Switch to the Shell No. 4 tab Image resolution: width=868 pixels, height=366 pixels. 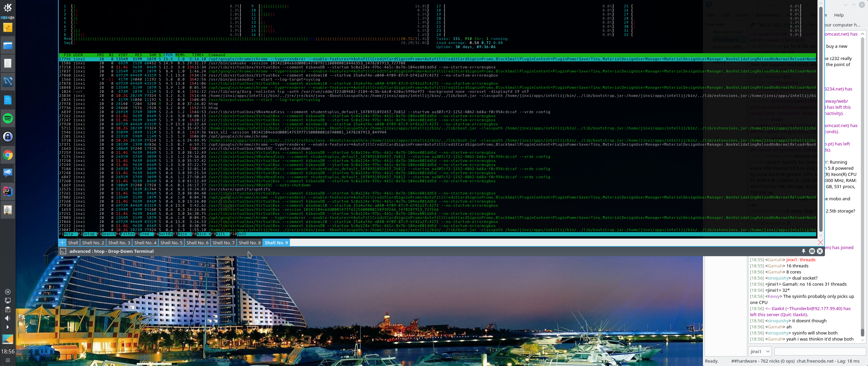(145, 243)
